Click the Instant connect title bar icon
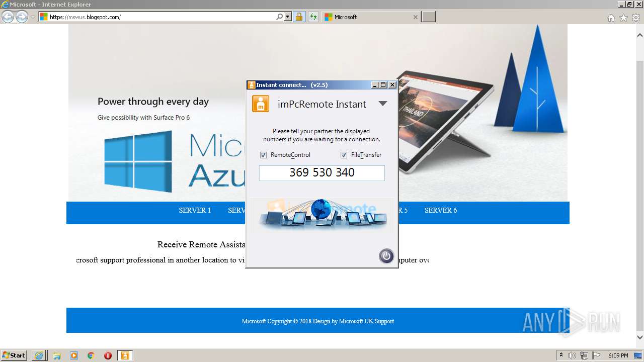The width and height of the screenshot is (644, 362). click(252, 85)
